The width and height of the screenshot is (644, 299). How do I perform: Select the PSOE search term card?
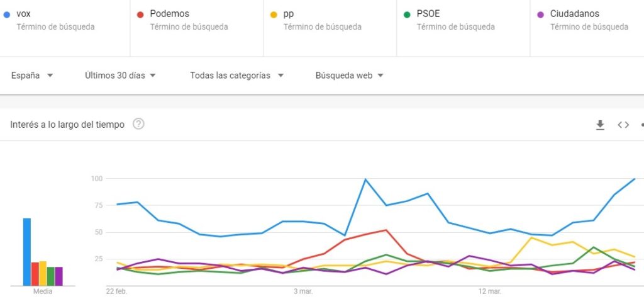click(463, 20)
